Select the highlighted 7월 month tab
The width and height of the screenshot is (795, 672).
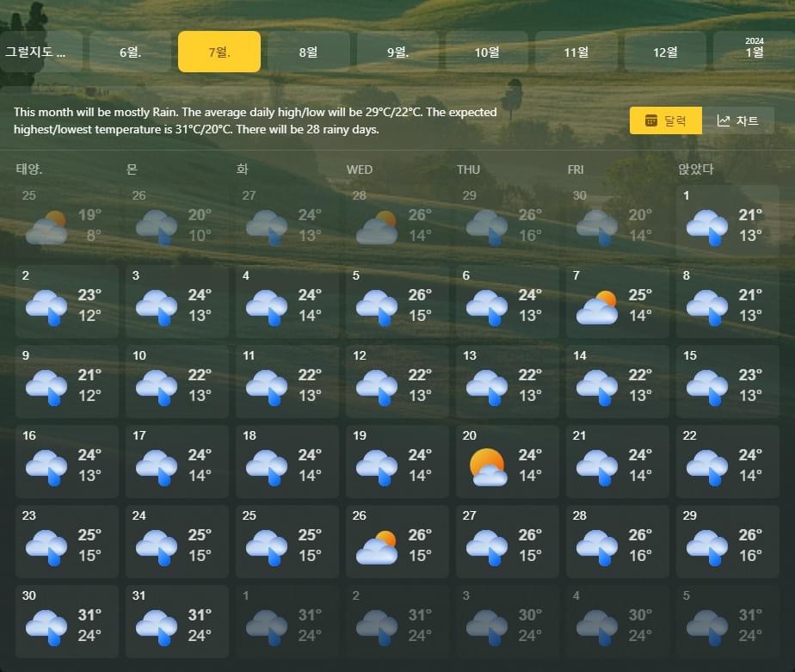(219, 52)
